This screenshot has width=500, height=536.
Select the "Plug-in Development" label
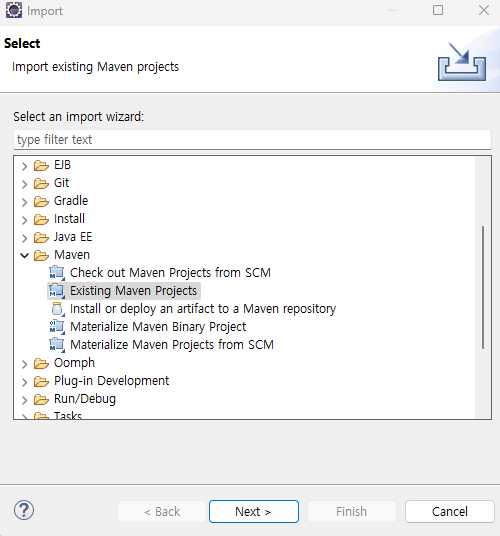[x=111, y=381]
